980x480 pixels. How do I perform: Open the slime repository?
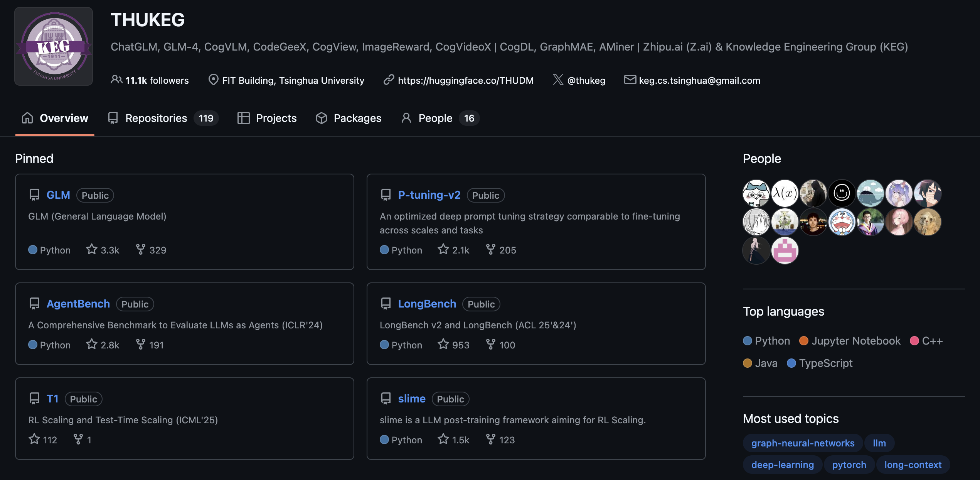tap(412, 399)
